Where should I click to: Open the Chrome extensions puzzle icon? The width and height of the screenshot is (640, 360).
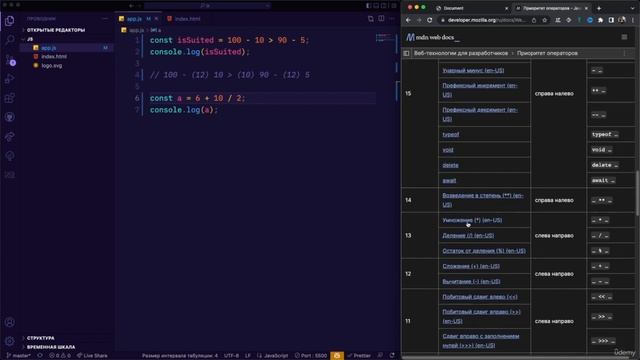point(600,20)
